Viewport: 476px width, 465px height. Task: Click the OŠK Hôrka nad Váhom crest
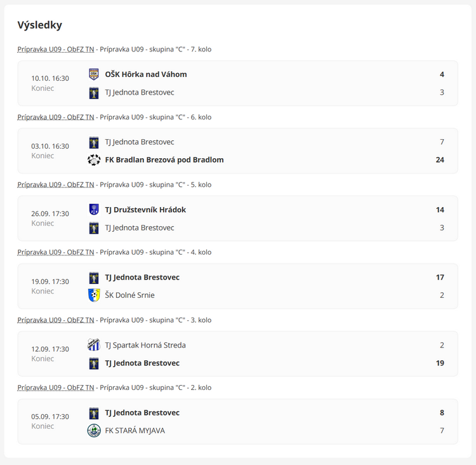pyautogui.click(x=94, y=74)
